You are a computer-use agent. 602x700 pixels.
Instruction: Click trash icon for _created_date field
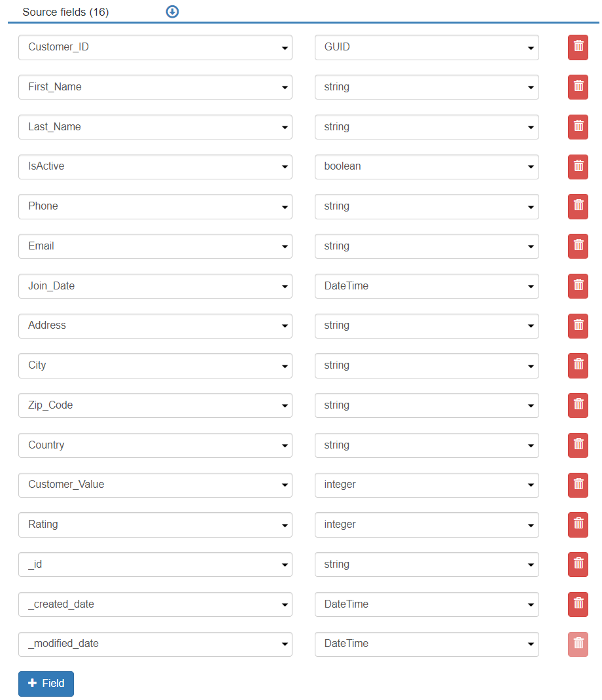[578, 604]
